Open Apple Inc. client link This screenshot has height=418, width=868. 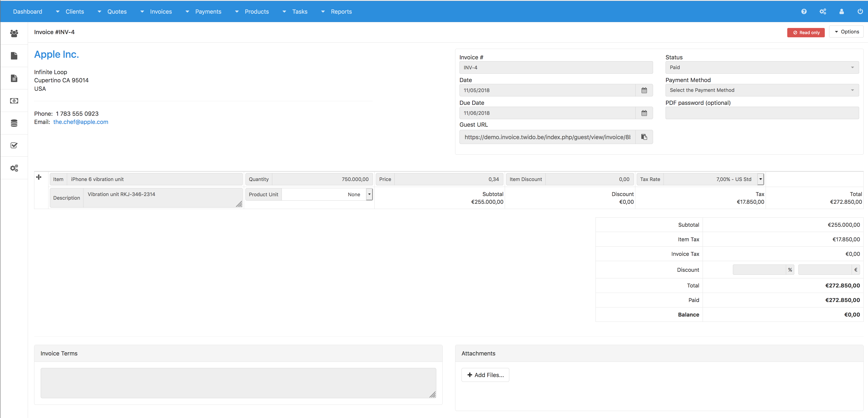click(x=56, y=54)
